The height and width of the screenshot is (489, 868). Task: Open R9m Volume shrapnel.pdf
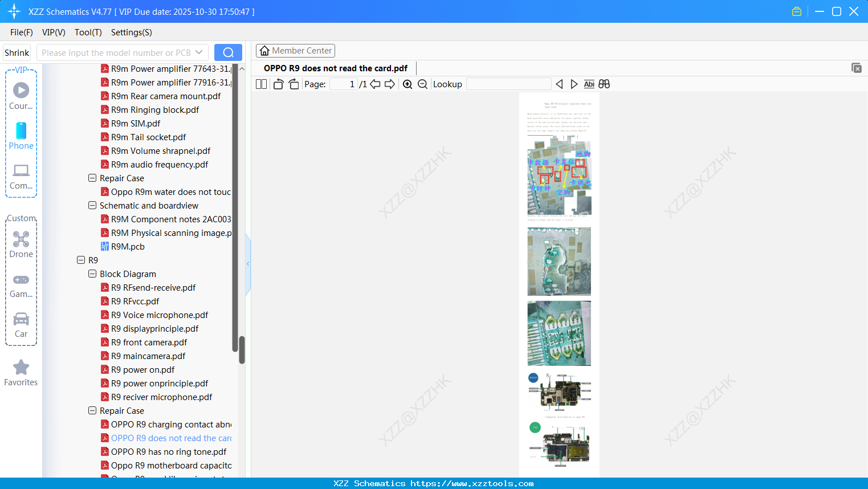pos(156,151)
